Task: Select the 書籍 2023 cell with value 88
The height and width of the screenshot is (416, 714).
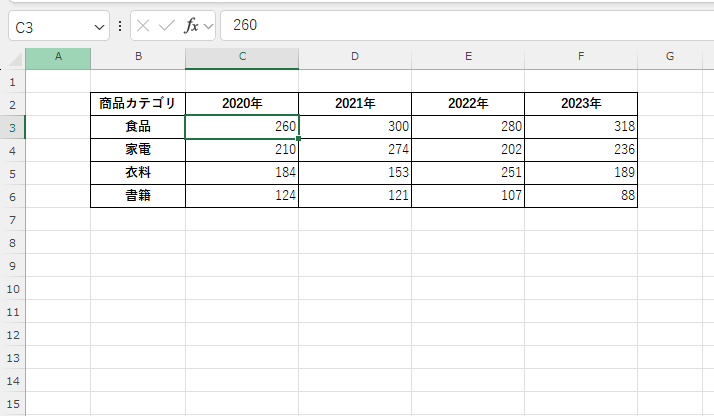Action: (x=581, y=196)
